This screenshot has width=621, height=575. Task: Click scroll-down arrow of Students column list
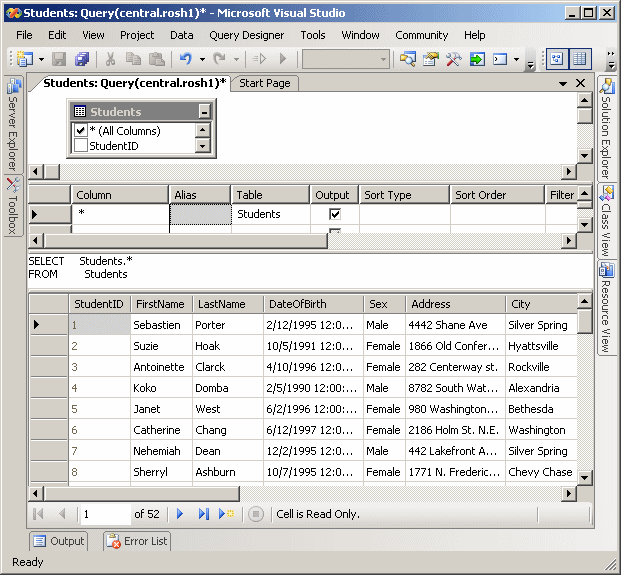[x=203, y=146]
